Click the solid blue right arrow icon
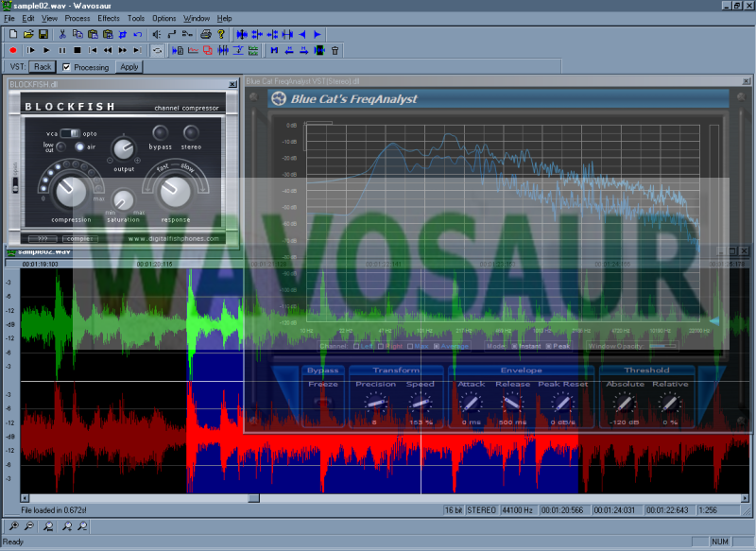This screenshot has width=756, height=551. [318, 34]
